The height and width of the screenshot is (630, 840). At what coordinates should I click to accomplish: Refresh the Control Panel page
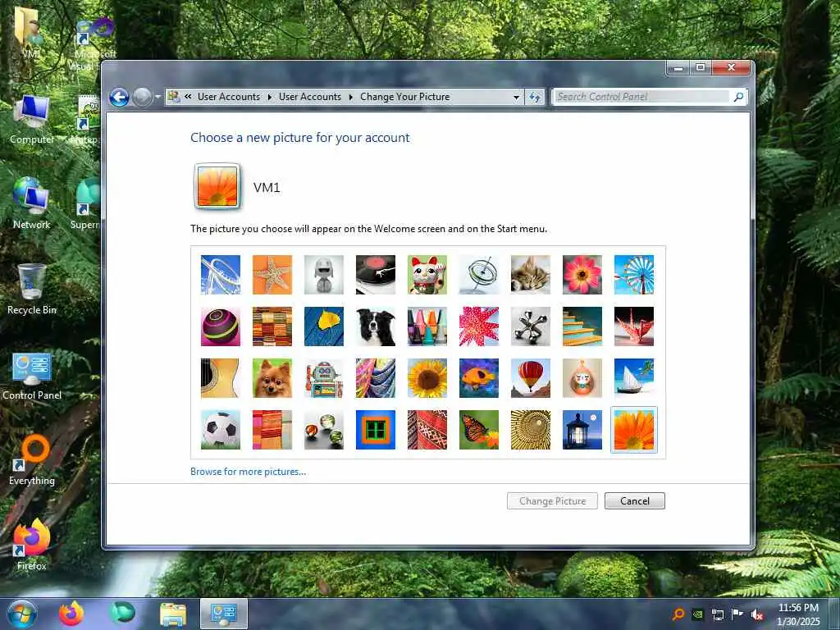[x=535, y=97]
